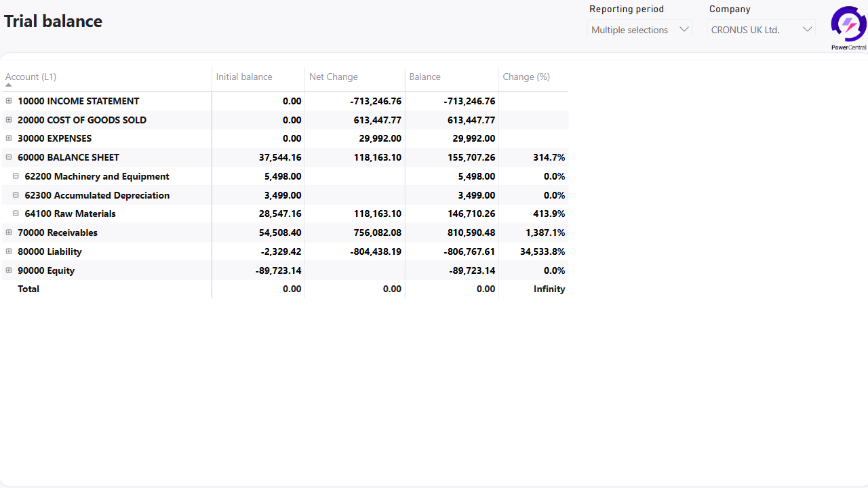The height and width of the screenshot is (488, 868).
Task: Expand the 10000 INCOME STATEMENT row
Action: tap(9, 101)
